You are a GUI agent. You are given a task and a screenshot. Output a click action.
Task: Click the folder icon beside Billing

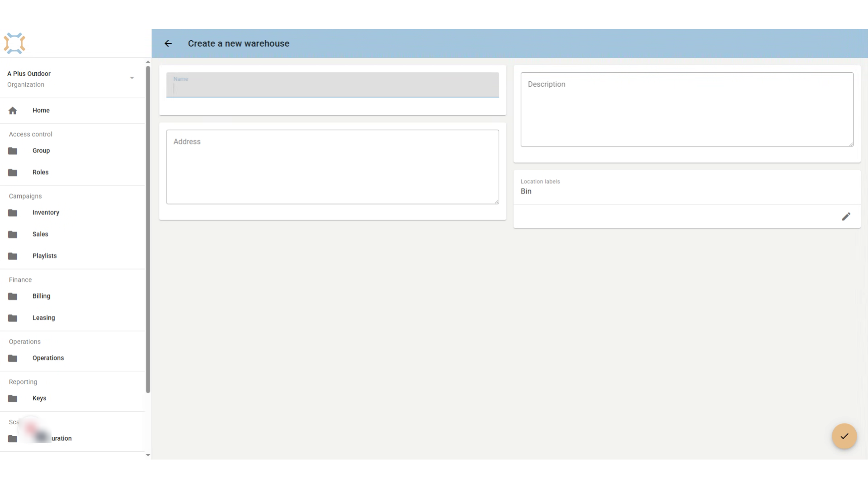click(13, 296)
